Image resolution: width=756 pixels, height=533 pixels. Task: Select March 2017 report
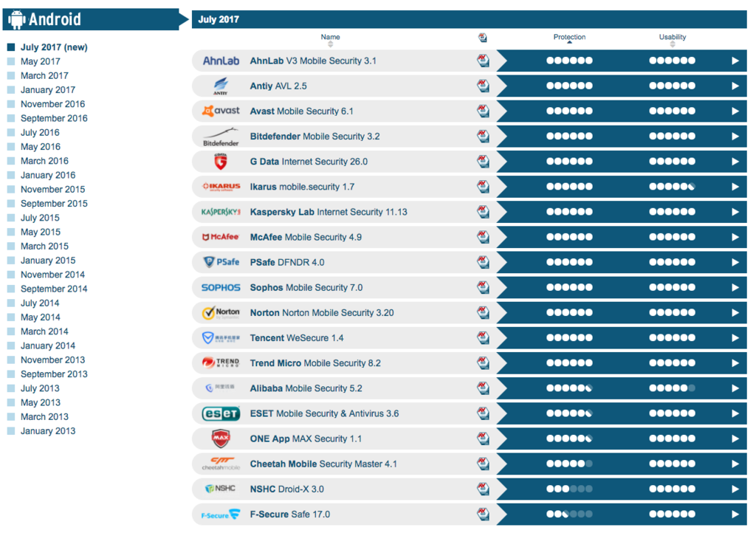coord(44,75)
